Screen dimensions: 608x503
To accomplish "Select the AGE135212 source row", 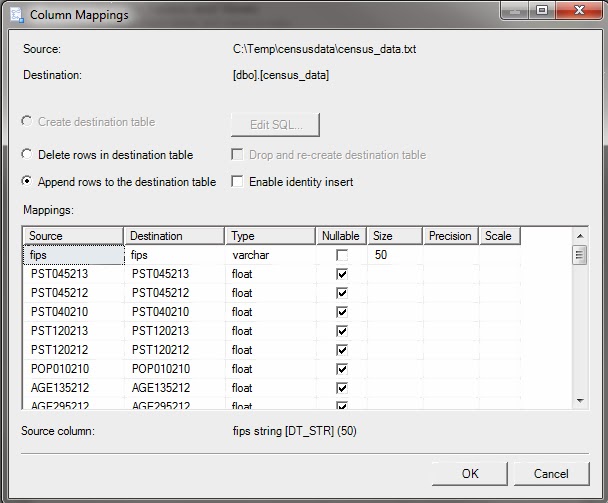I will (72, 388).
